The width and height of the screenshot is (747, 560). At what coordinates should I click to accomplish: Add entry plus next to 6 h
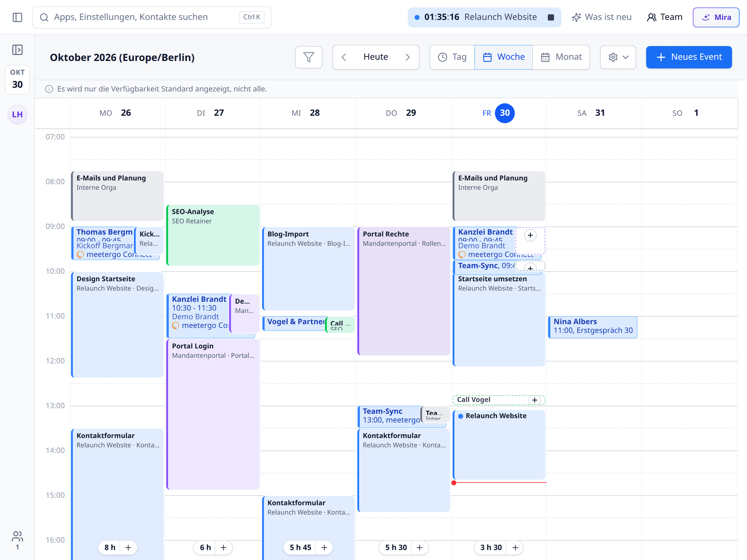tap(223, 548)
